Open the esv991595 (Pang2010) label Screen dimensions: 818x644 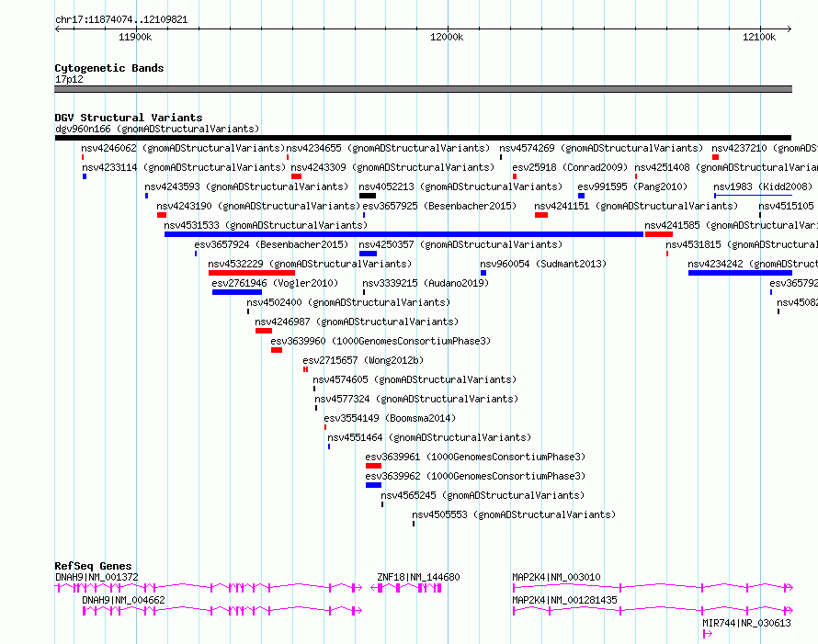coord(632,186)
